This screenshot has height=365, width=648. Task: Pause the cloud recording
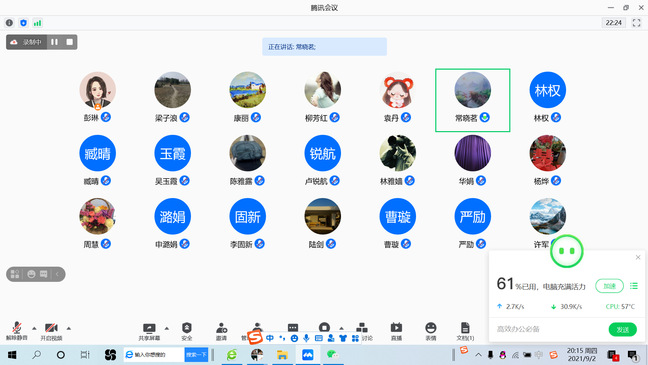55,42
